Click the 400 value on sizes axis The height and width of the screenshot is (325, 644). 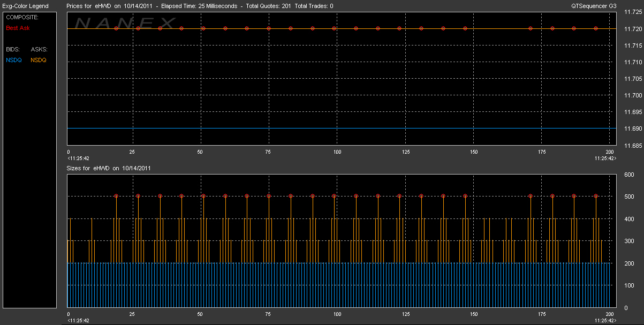[x=630, y=219]
